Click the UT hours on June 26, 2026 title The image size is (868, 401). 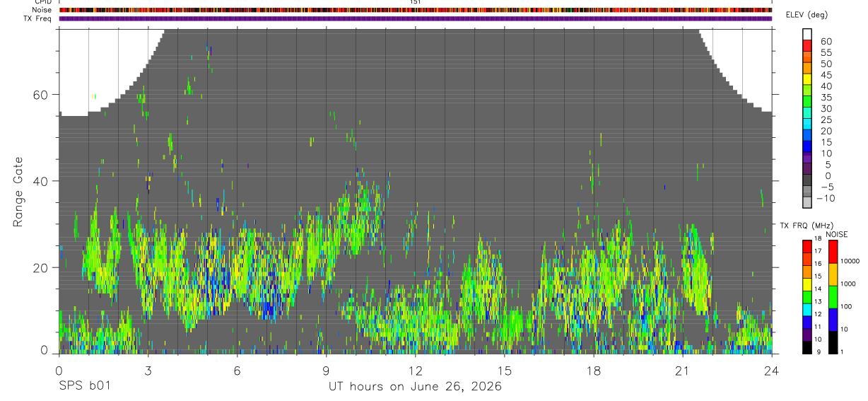pyautogui.click(x=415, y=387)
